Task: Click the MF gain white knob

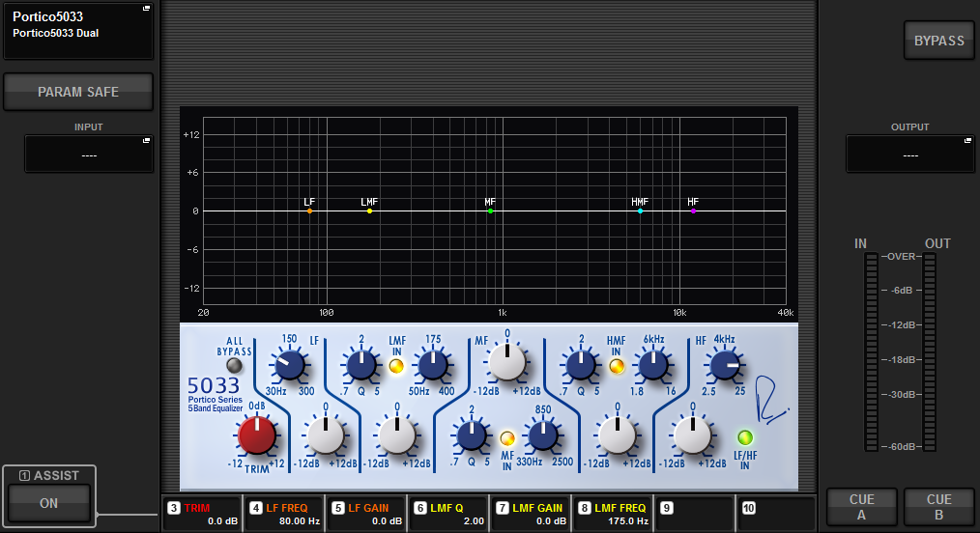Action: (x=506, y=361)
